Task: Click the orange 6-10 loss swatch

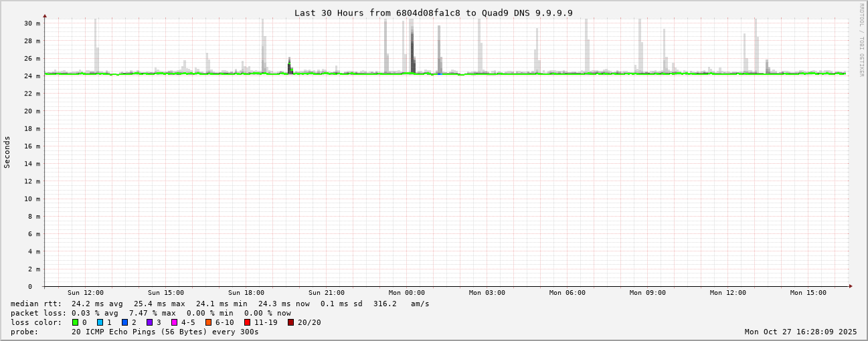Action: point(208,322)
